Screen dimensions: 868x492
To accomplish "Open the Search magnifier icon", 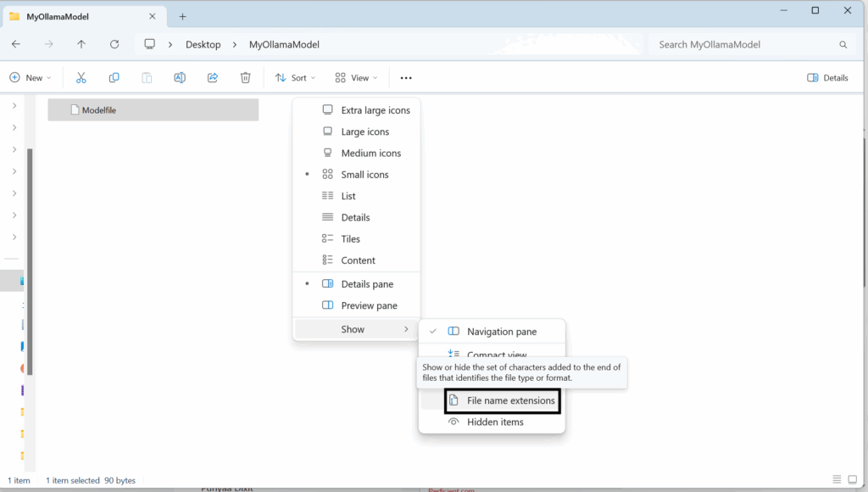I will click(x=843, y=44).
